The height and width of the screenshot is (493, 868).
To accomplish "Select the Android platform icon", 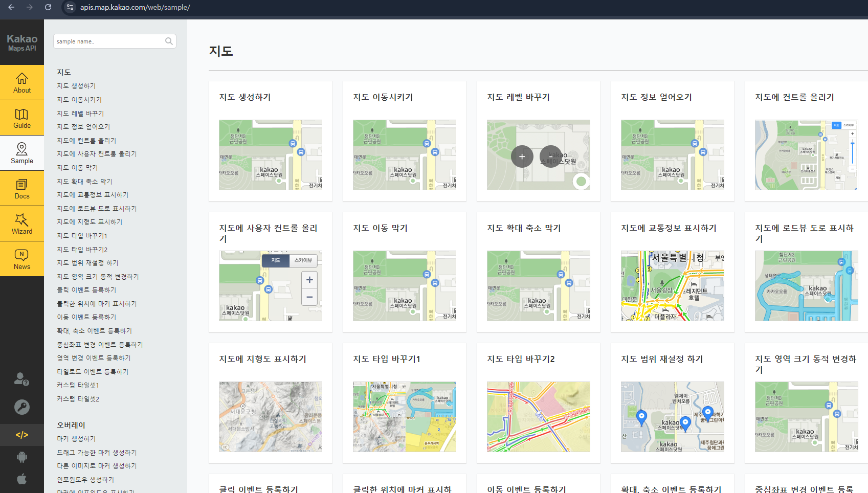I will point(22,457).
